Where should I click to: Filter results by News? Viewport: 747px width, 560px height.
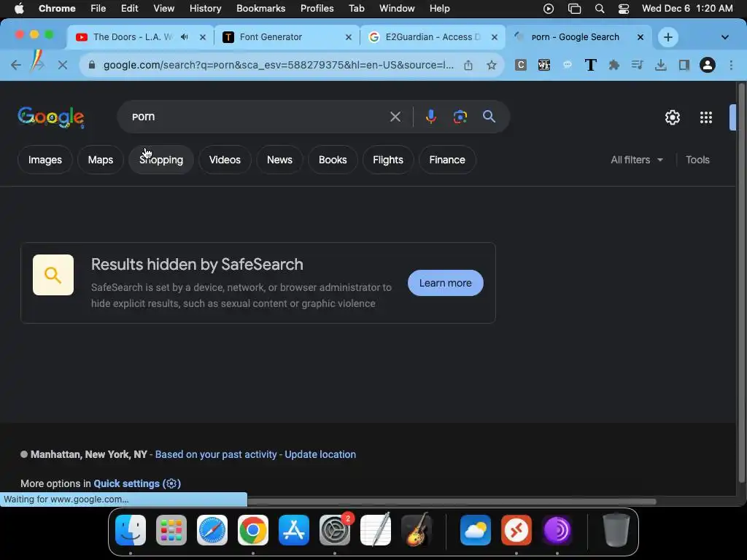pyautogui.click(x=279, y=160)
